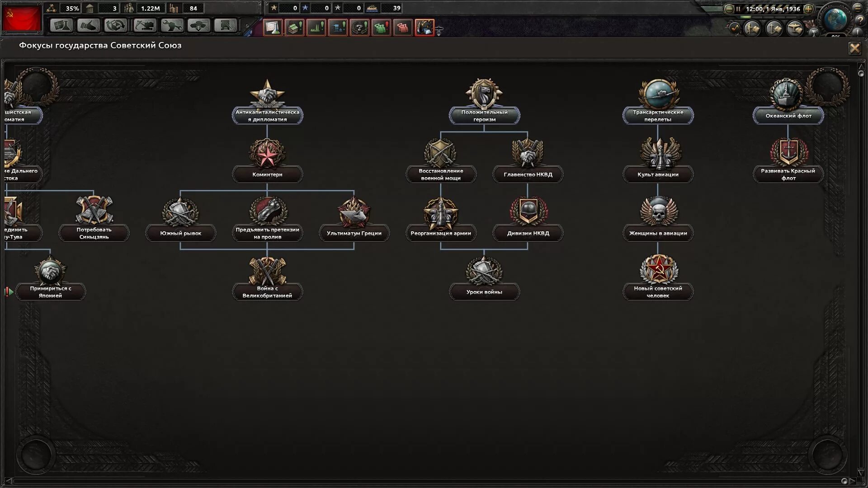Open the Diplomacy handshake menu
Viewport: 868px width, 488px height.
[x=88, y=25]
